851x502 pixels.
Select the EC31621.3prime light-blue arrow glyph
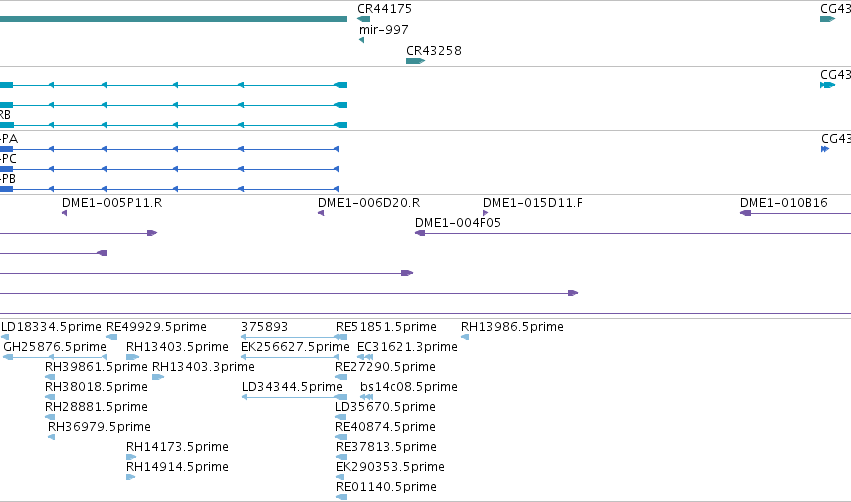[x=365, y=357]
